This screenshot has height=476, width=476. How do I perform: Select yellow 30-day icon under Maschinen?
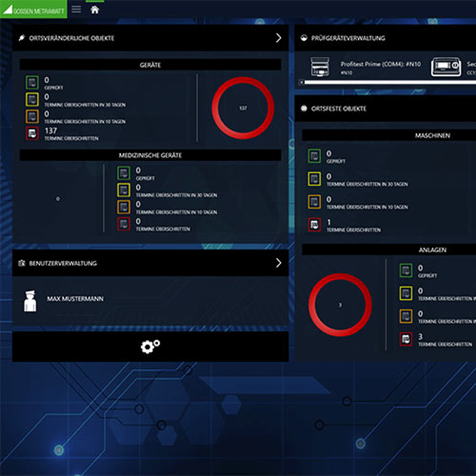pyautogui.click(x=314, y=179)
